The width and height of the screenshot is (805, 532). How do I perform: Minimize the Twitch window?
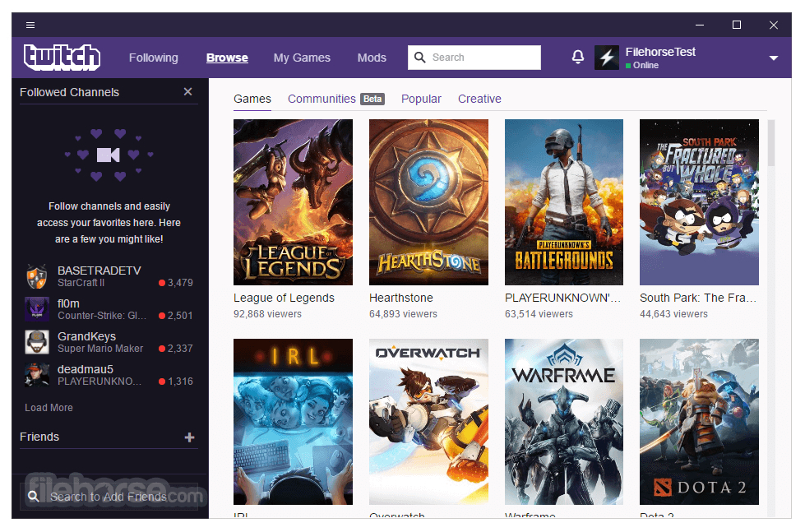pos(699,25)
